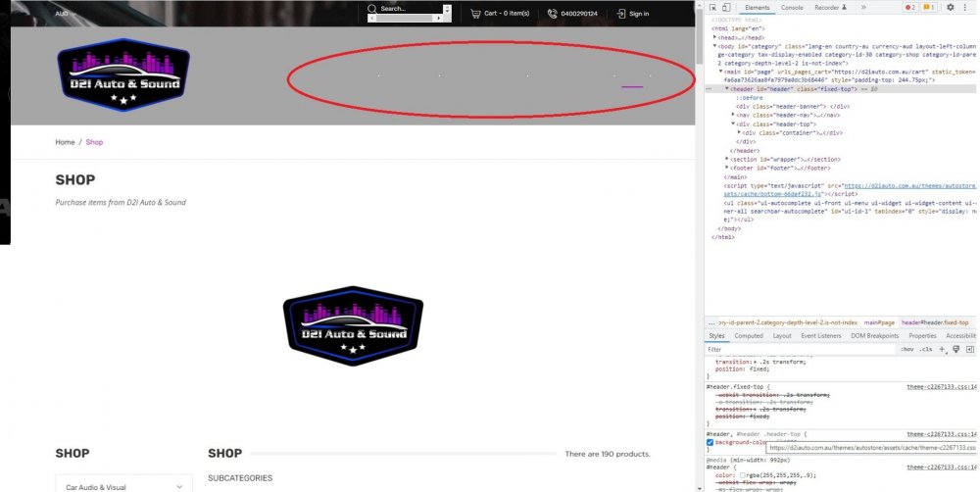Click the SUBCATEGORIES heading text

[x=240, y=478]
